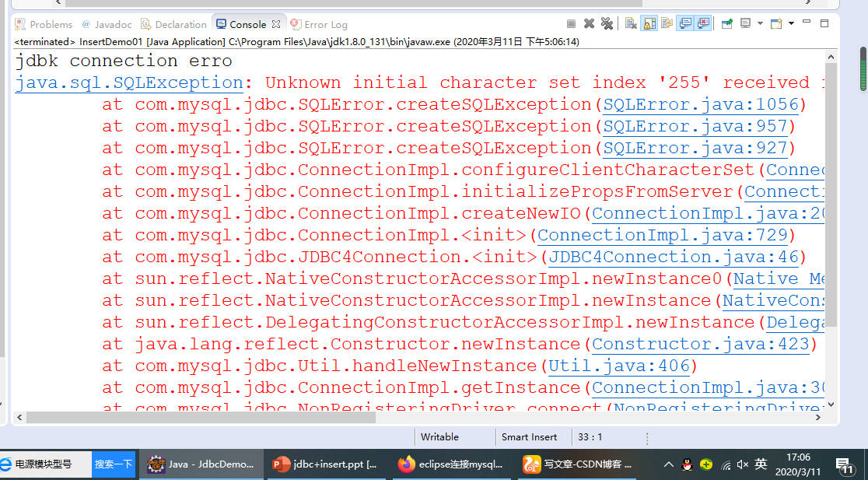Click 'jdbk connection erro' output line
The height and width of the screenshot is (480, 868).
[124, 61]
